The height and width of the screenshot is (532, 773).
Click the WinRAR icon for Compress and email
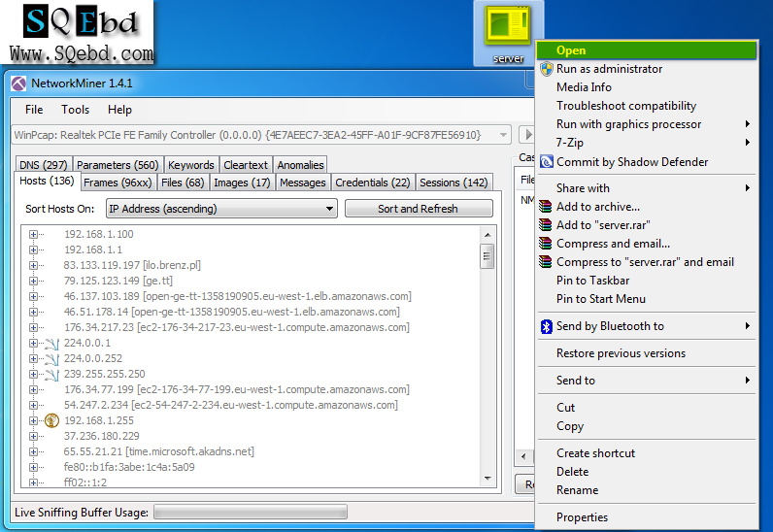pyautogui.click(x=547, y=244)
